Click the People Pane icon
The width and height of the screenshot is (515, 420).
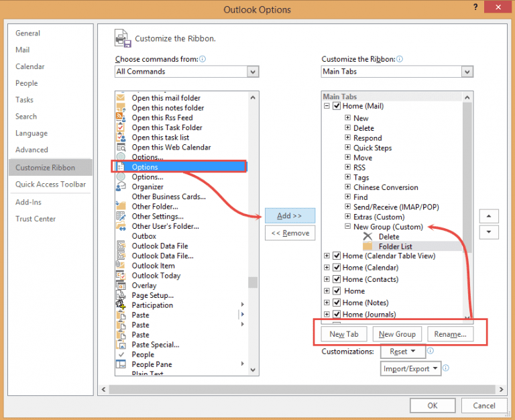[121, 364]
